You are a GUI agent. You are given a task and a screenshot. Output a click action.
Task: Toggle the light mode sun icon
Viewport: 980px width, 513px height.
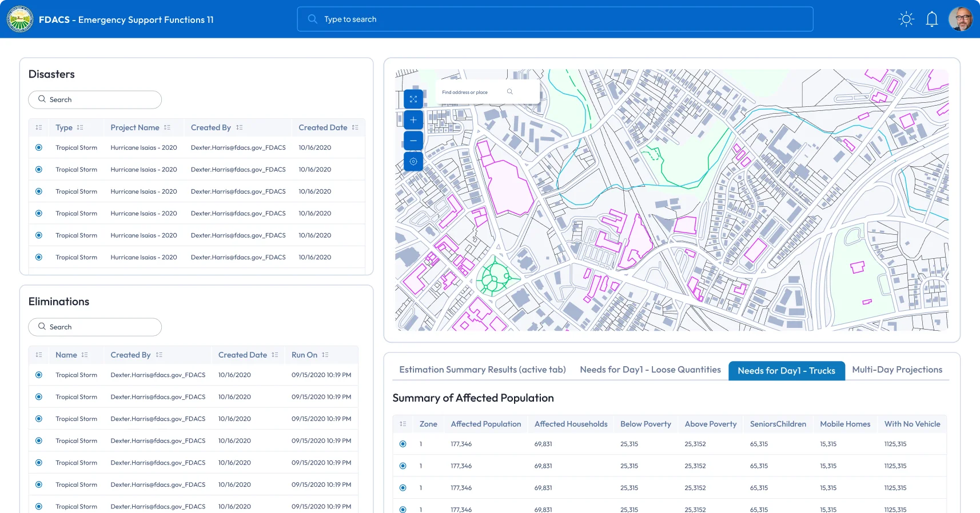(906, 19)
